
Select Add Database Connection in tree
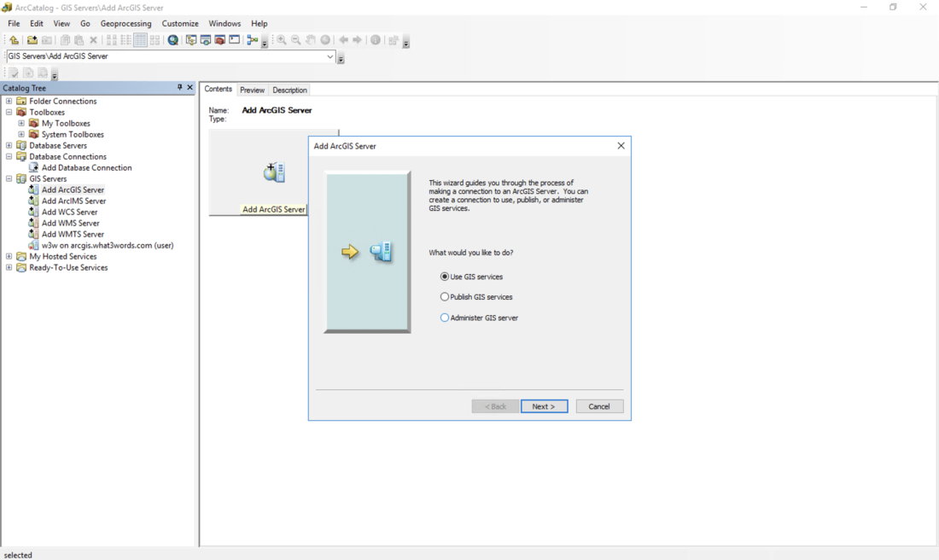[87, 167]
